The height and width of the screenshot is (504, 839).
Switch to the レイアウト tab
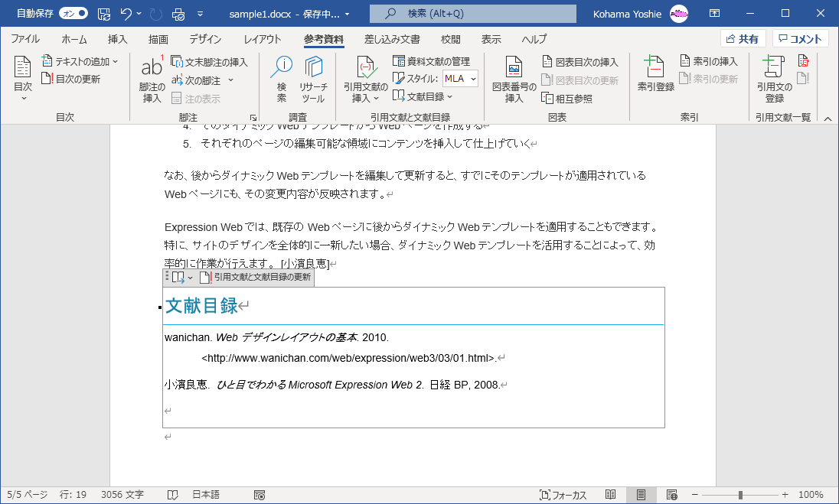[262, 39]
